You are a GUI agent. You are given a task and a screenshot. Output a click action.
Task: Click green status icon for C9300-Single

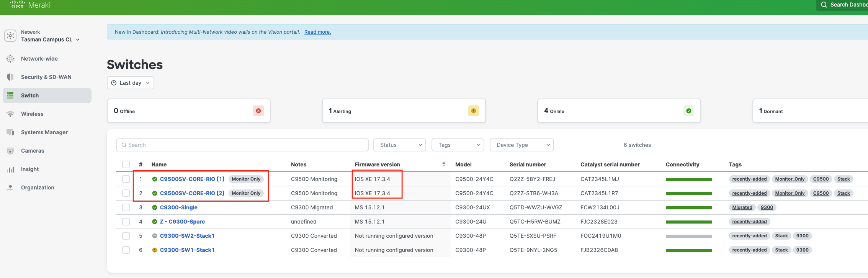pyautogui.click(x=155, y=207)
